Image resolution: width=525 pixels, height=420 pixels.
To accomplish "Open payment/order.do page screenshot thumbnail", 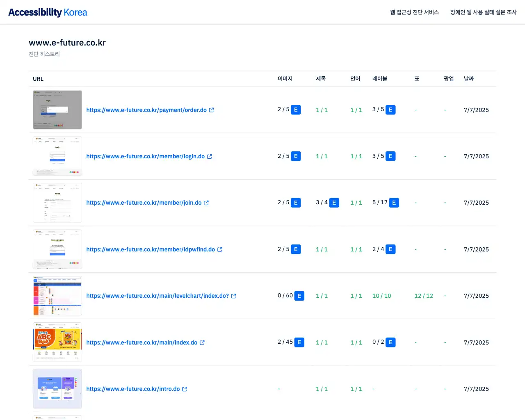I will pyautogui.click(x=57, y=110).
